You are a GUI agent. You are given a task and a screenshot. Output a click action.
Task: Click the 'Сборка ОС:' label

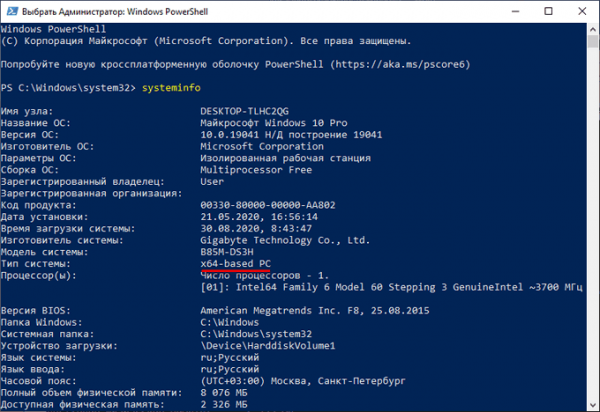pos(30,170)
